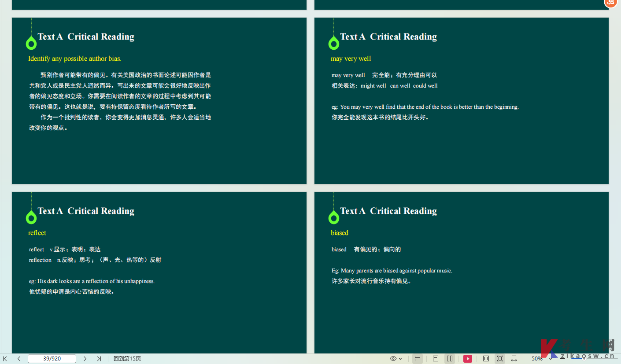The width and height of the screenshot is (621, 364).
Task: Go to the next page
Action: (x=85, y=359)
